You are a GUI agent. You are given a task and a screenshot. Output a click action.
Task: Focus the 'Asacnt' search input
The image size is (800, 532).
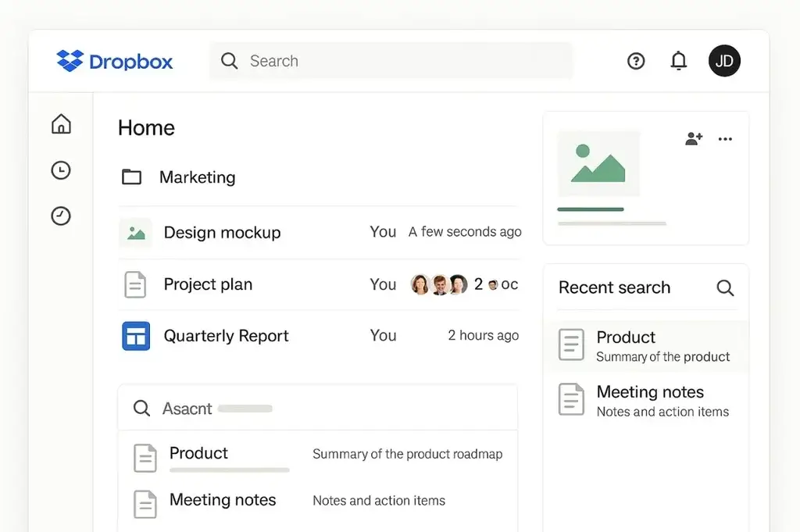[x=318, y=408]
